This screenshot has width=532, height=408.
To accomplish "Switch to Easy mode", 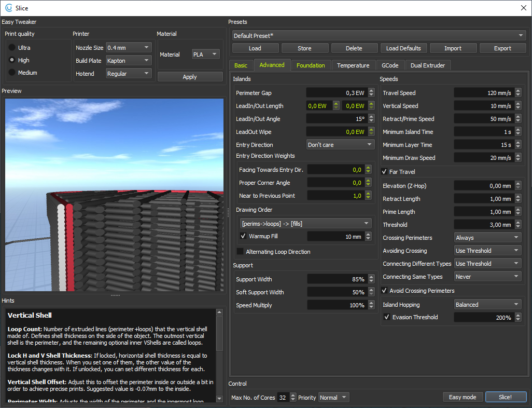I will pos(463,397).
